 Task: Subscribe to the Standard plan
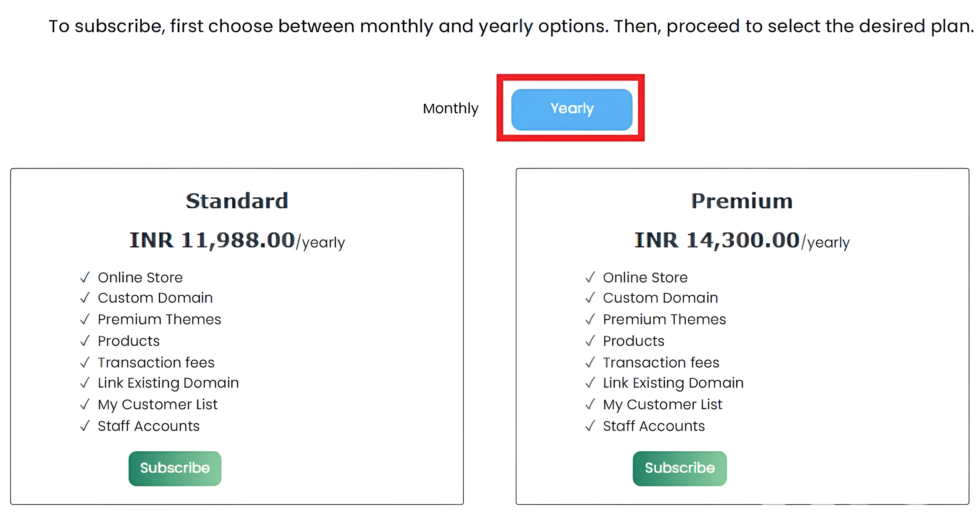click(174, 468)
